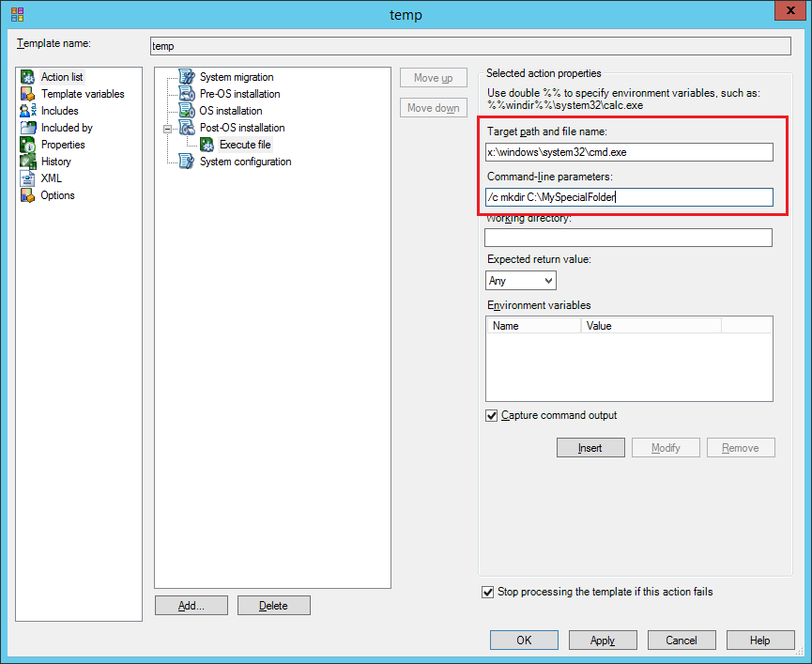Select the Includes icon in left panel
812x664 pixels.
(x=28, y=111)
